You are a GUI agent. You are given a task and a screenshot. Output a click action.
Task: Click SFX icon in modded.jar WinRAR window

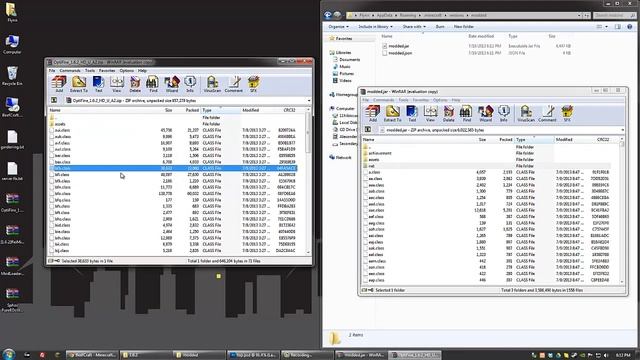(567, 113)
